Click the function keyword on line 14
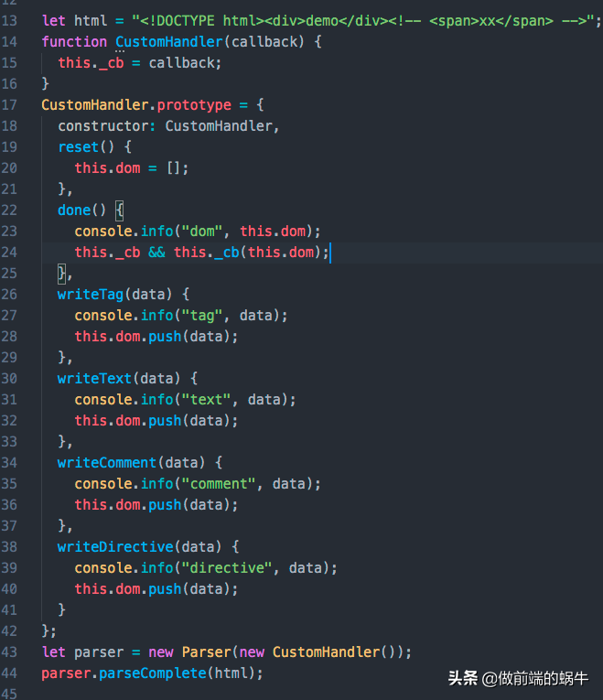This screenshot has width=603, height=700. point(74,42)
